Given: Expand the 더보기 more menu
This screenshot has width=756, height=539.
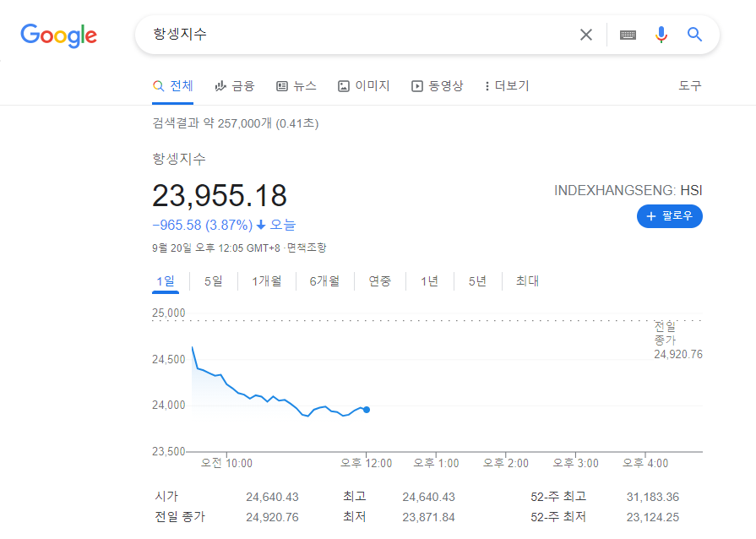Looking at the screenshot, I should point(507,86).
